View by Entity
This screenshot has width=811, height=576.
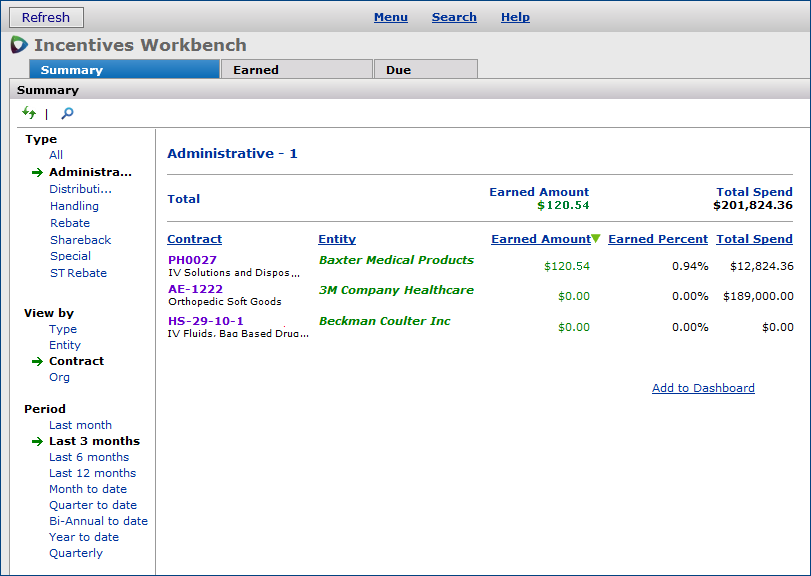click(65, 345)
